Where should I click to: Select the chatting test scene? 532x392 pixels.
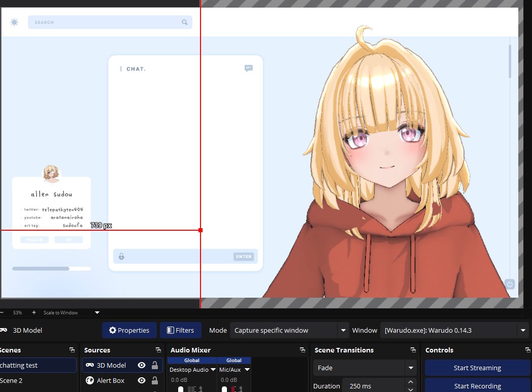[x=38, y=365]
